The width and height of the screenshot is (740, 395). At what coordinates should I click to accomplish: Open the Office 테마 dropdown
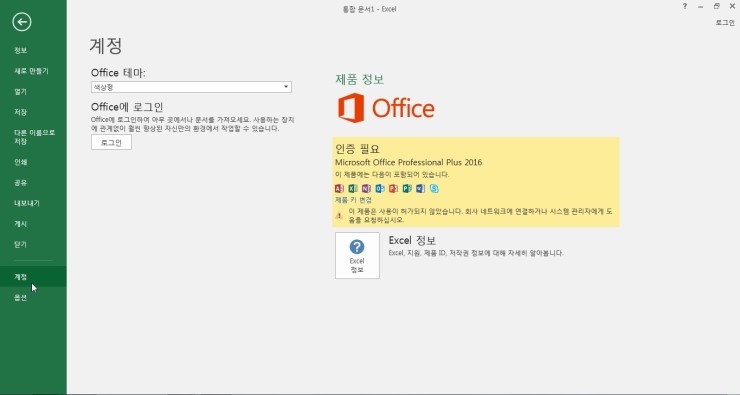click(x=191, y=87)
